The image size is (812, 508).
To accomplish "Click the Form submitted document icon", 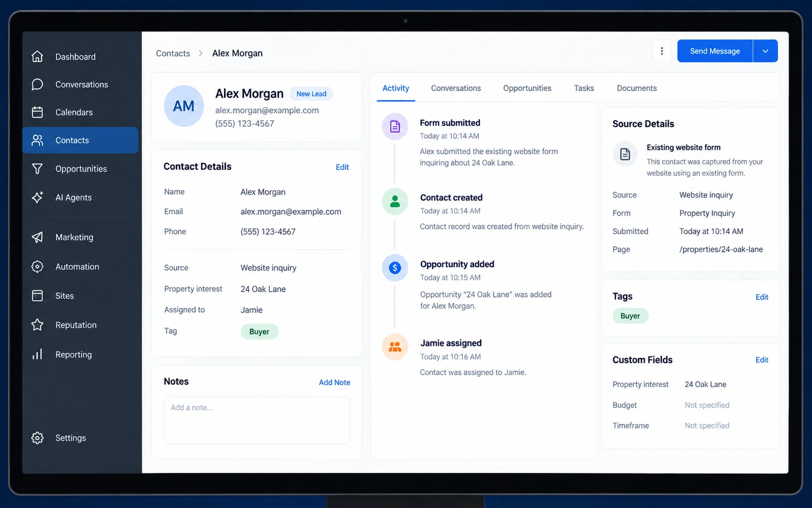I will pyautogui.click(x=395, y=126).
